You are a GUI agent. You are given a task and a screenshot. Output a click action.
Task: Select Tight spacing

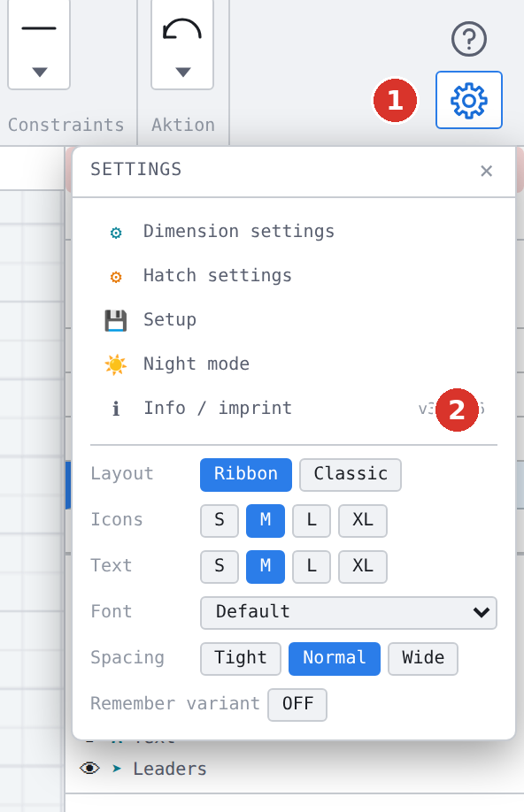(x=241, y=659)
